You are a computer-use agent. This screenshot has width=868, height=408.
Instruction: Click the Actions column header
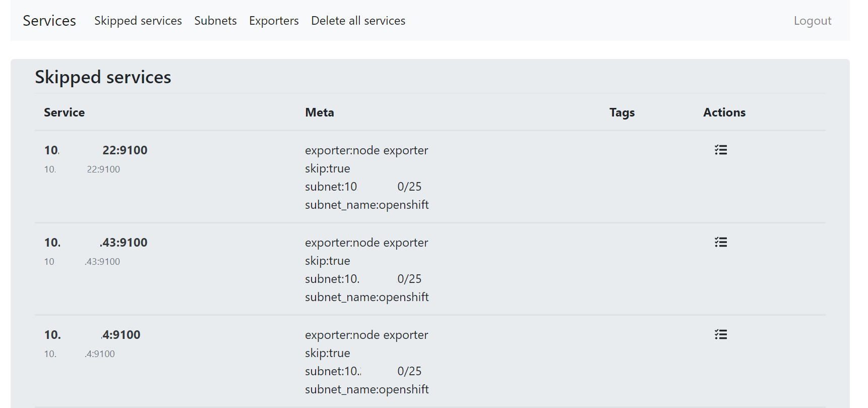click(724, 112)
